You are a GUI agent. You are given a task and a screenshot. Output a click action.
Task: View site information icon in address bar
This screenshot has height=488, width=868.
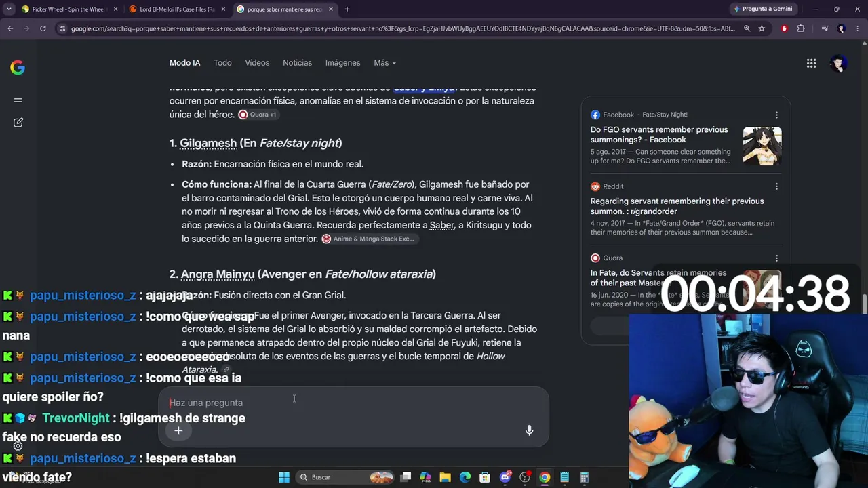[62, 28]
